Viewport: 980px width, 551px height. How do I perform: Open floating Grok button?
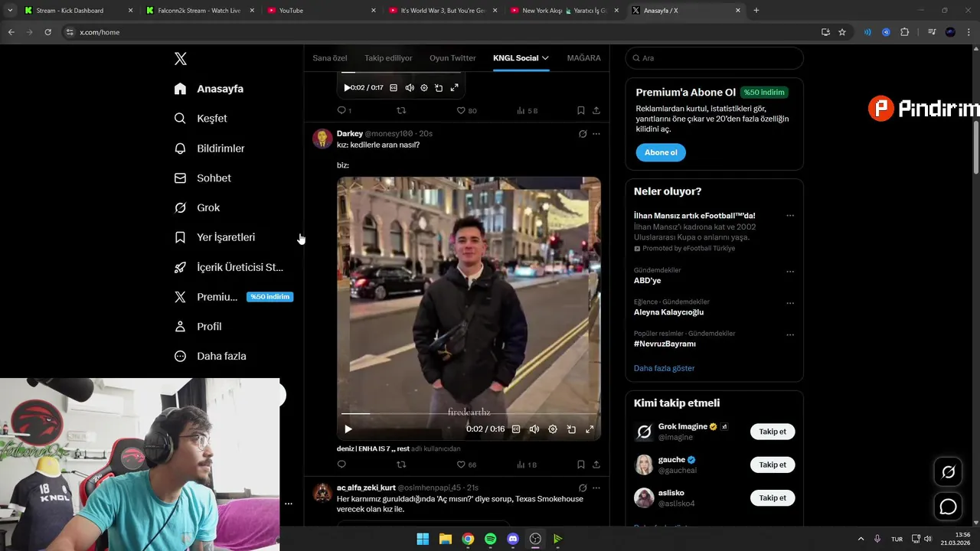[948, 472]
